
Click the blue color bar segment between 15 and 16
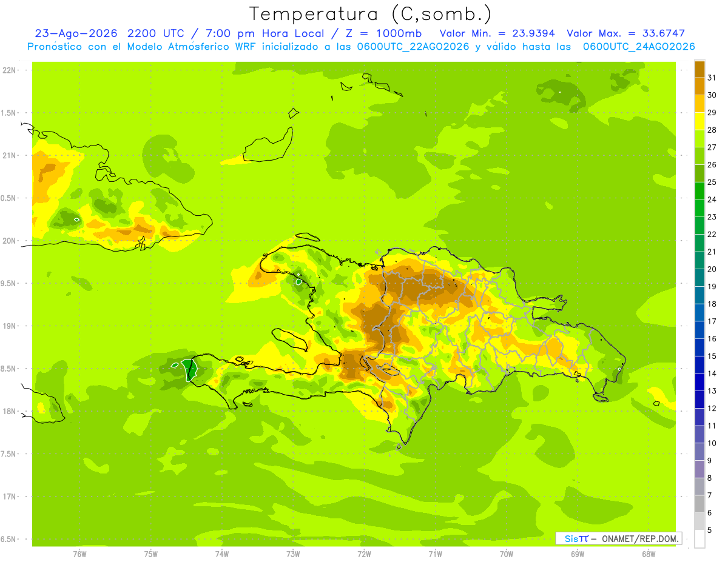pos(699,347)
